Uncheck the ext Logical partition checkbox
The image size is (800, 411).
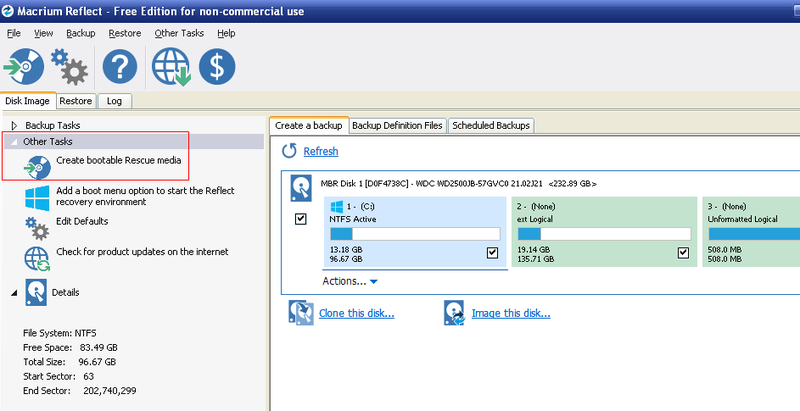point(684,253)
